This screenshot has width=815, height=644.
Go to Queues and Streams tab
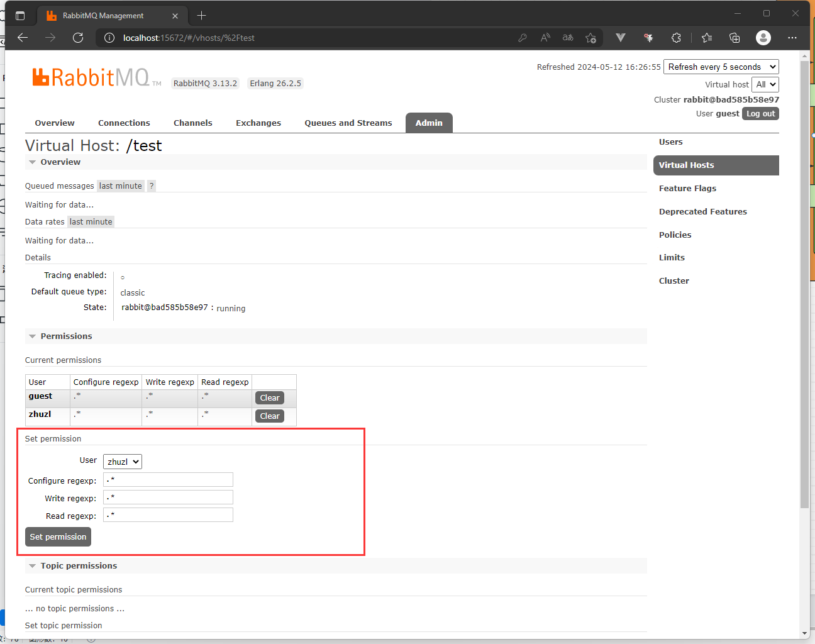[x=348, y=123]
